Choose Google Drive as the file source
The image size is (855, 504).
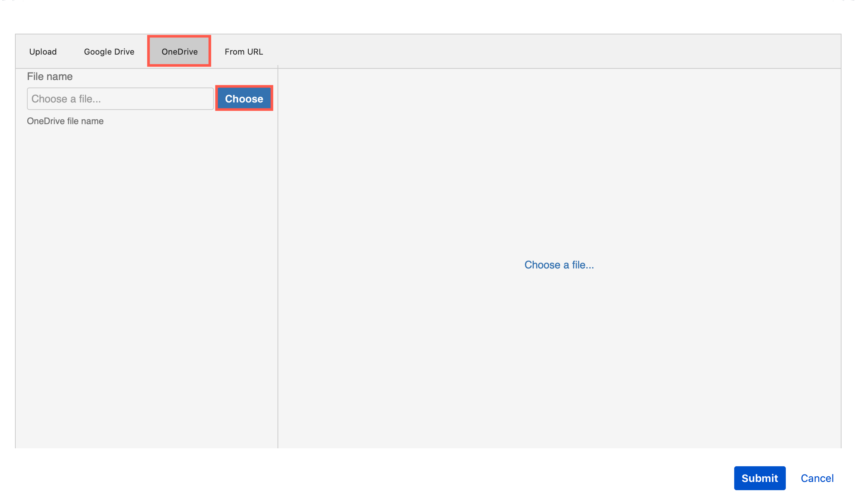tap(109, 51)
